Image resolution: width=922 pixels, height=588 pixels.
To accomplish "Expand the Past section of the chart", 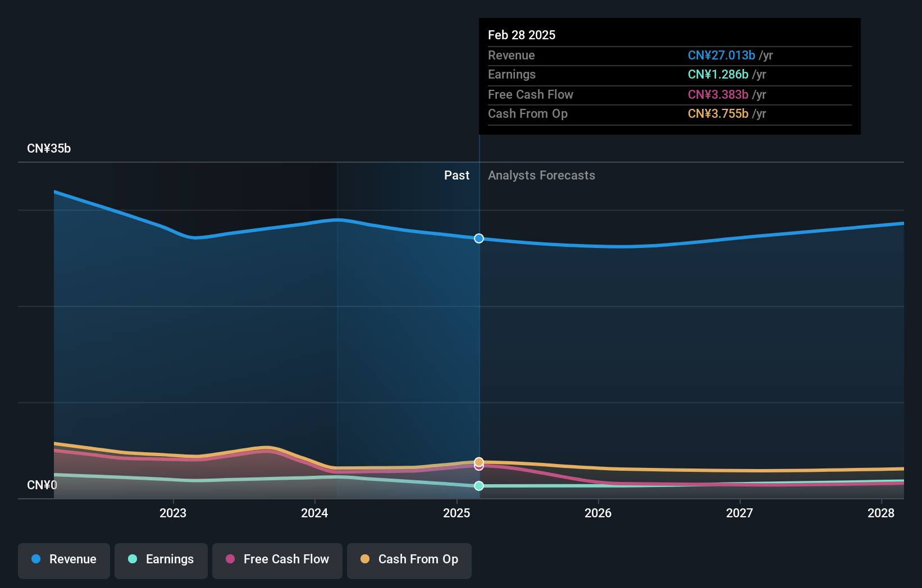I will tap(457, 175).
